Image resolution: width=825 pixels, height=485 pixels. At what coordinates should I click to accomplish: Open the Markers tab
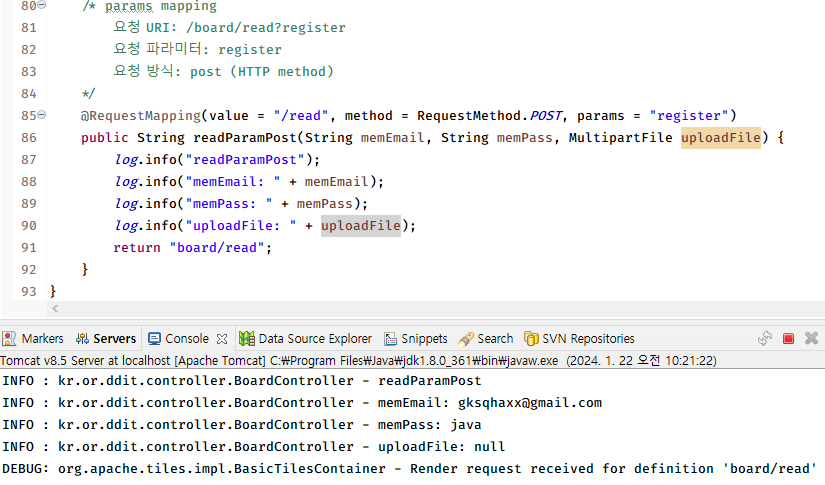[x=33, y=339]
